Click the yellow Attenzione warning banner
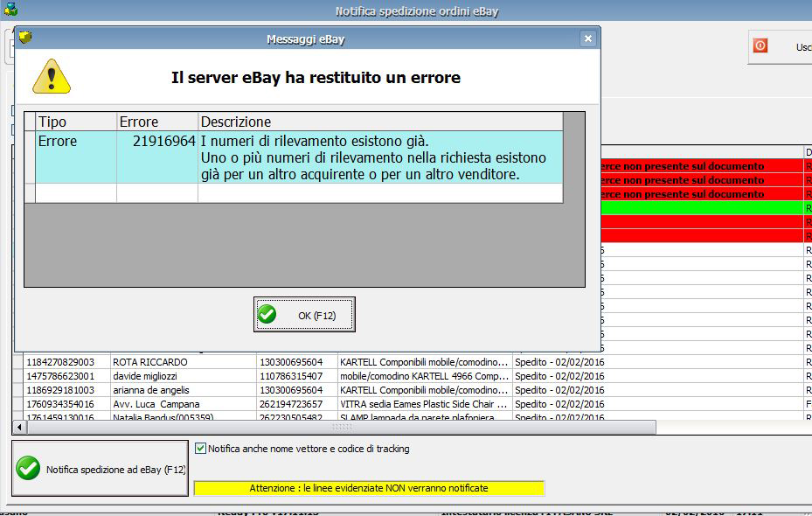This screenshot has height=516, width=812. (369, 488)
